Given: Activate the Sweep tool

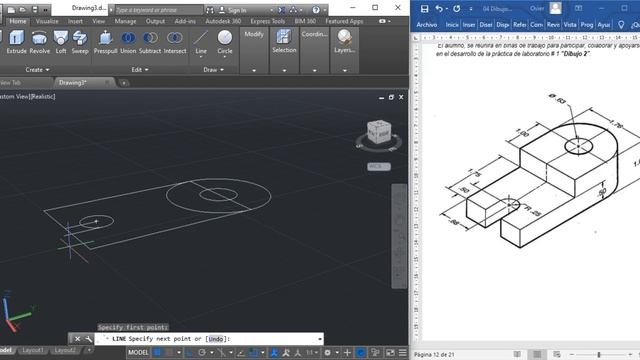Looking at the screenshot, I should tap(80, 42).
